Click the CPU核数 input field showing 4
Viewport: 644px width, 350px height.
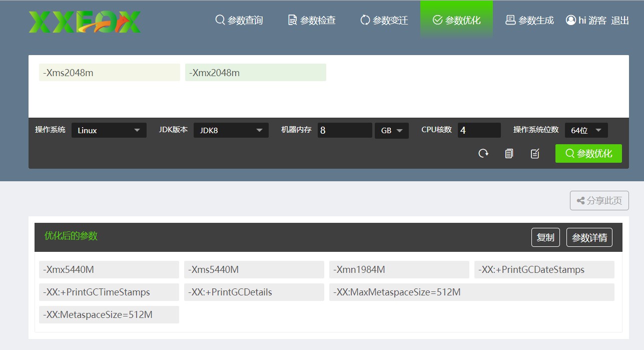[x=478, y=130]
